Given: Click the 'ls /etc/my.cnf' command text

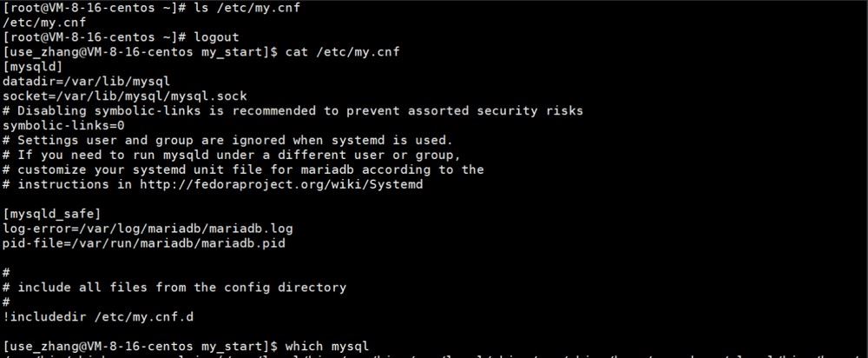Looking at the screenshot, I should (x=247, y=9).
